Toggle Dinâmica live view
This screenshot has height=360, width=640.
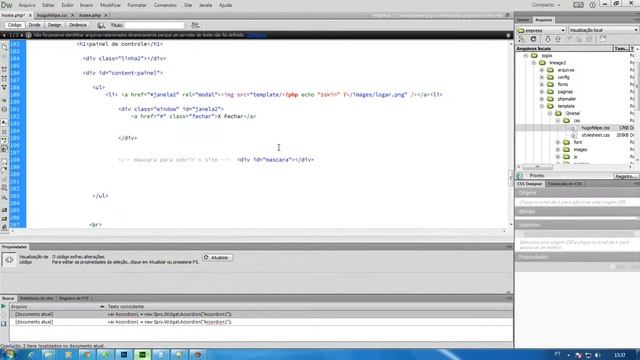(x=78, y=25)
